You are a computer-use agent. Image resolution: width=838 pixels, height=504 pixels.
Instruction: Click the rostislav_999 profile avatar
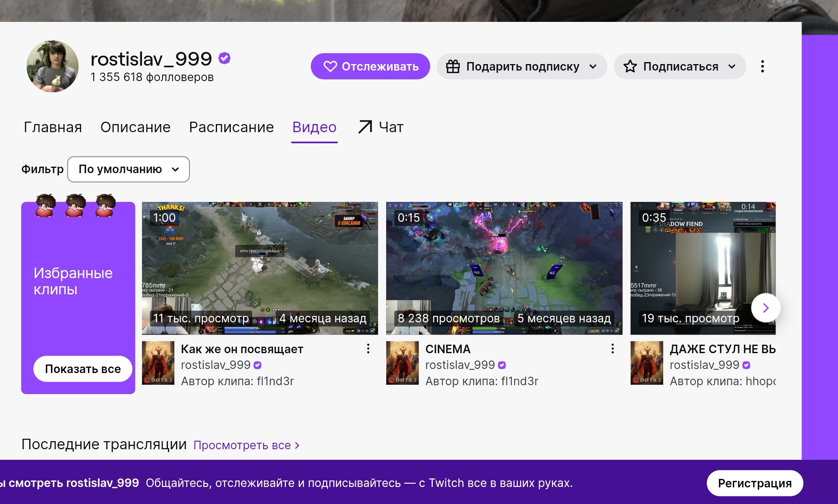[x=52, y=66]
